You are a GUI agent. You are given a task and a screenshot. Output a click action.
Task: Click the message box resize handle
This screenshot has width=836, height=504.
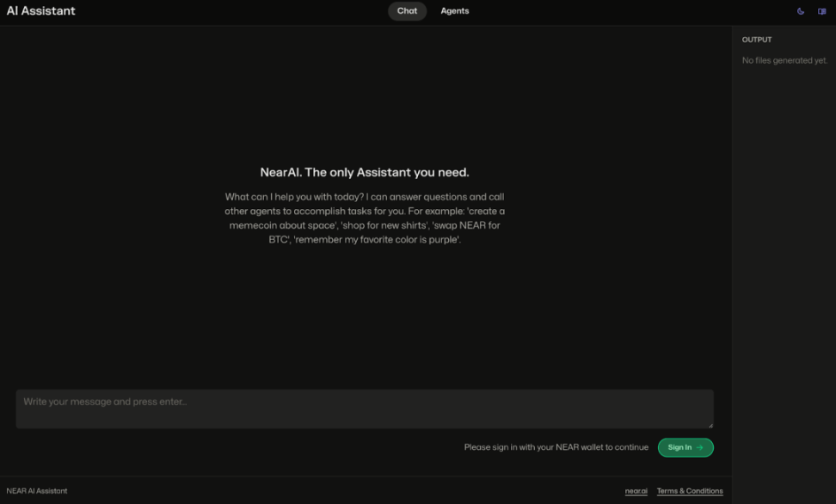pyautogui.click(x=710, y=425)
